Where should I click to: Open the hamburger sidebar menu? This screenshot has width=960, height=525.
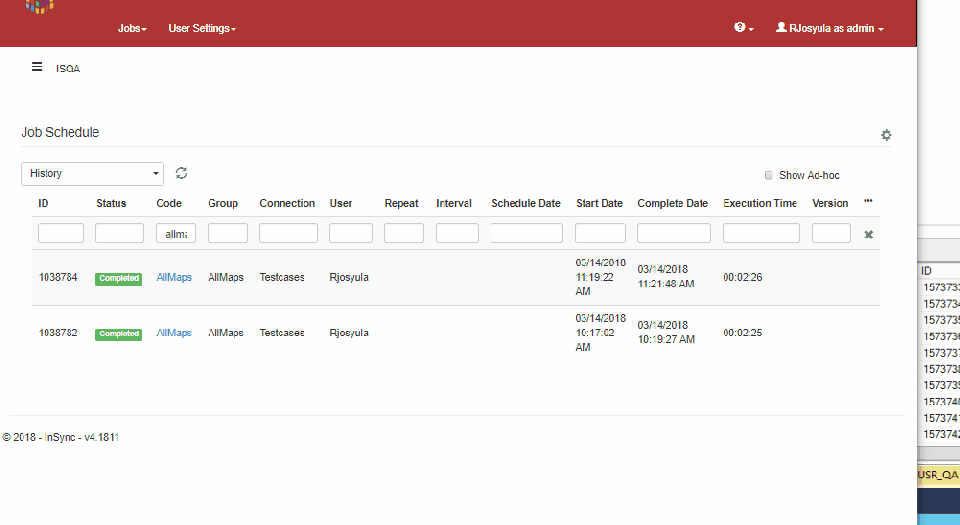point(37,67)
